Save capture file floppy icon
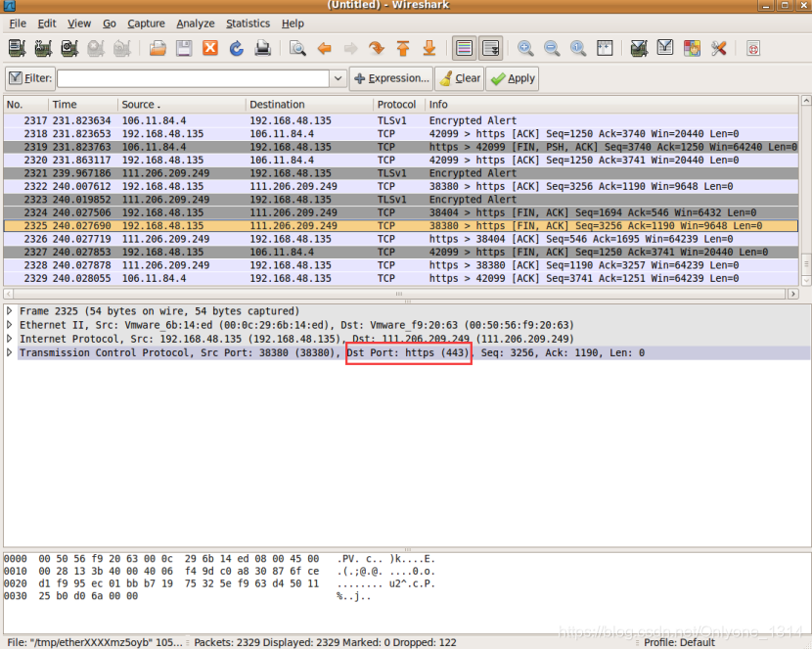Viewport: 812px width, 650px height. point(184,48)
